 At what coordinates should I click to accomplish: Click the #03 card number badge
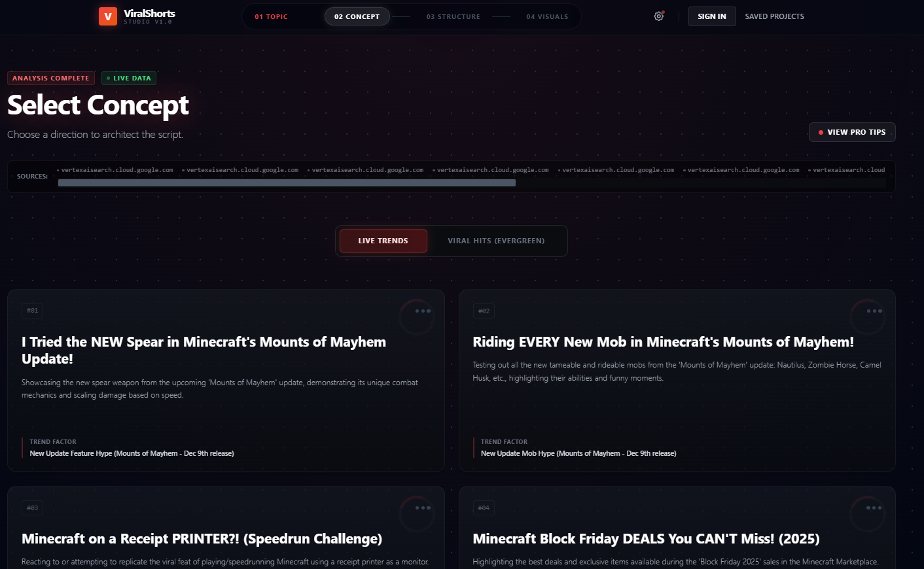pos(33,508)
